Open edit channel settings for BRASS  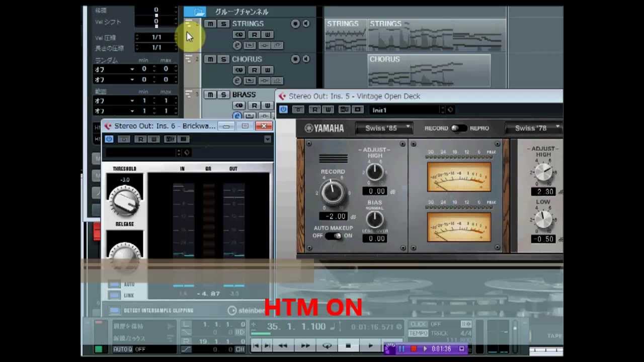point(237,116)
